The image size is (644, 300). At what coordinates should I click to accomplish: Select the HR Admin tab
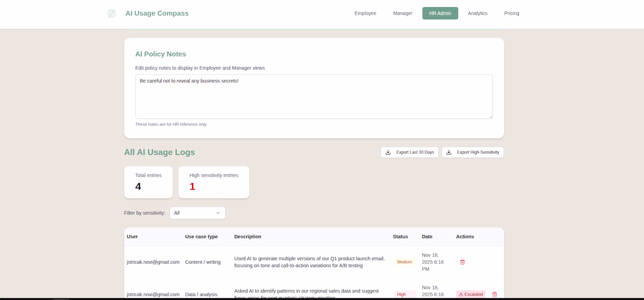click(x=440, y=13)
